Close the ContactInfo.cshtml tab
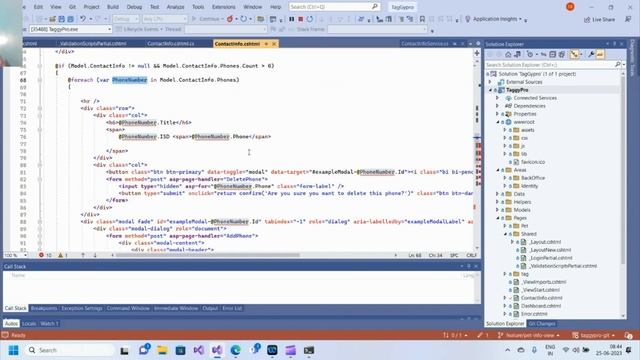 (274, 43)
